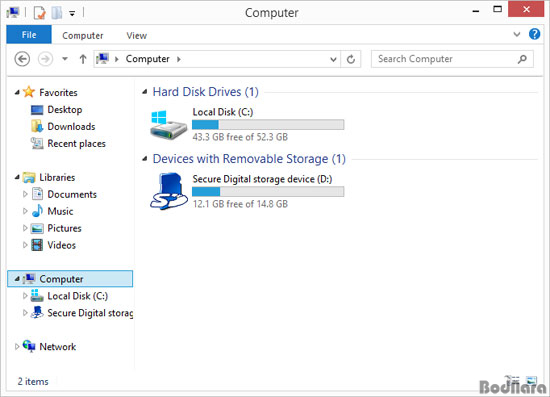Select the Documents library
Screen dimensions: 550x397
coord(72,194)
